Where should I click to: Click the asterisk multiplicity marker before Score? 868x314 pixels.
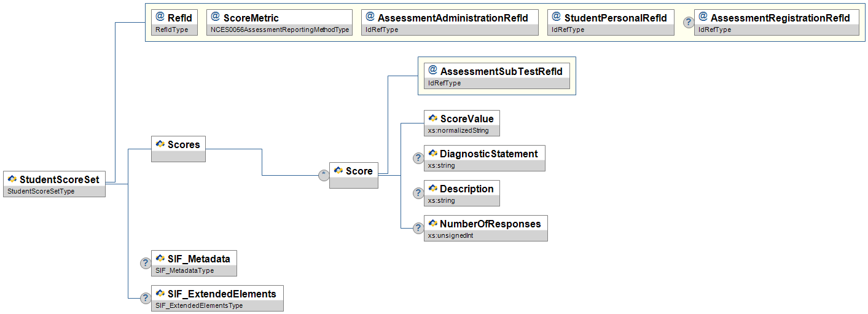click(324, 175)
